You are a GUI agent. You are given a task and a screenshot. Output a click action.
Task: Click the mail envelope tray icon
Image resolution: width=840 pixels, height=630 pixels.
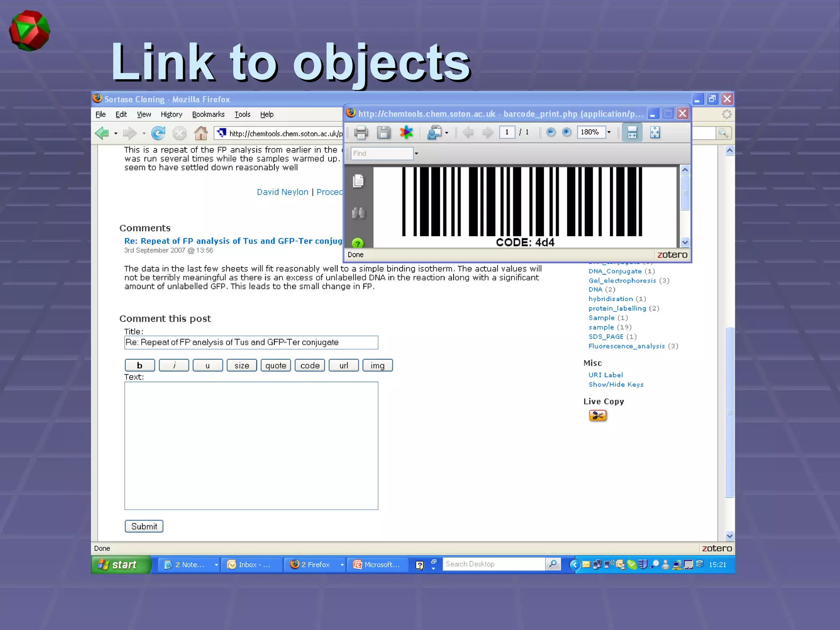(x=586, y=564)
